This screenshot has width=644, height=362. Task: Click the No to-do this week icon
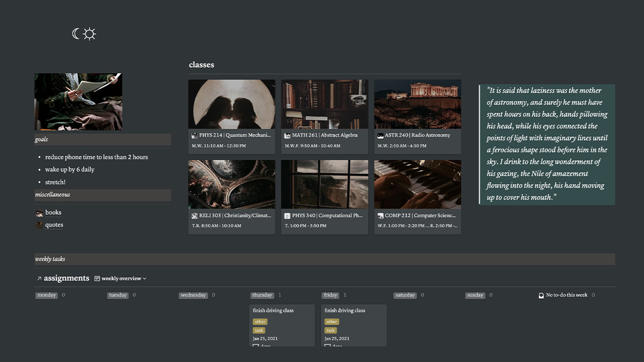pos(541,295)
